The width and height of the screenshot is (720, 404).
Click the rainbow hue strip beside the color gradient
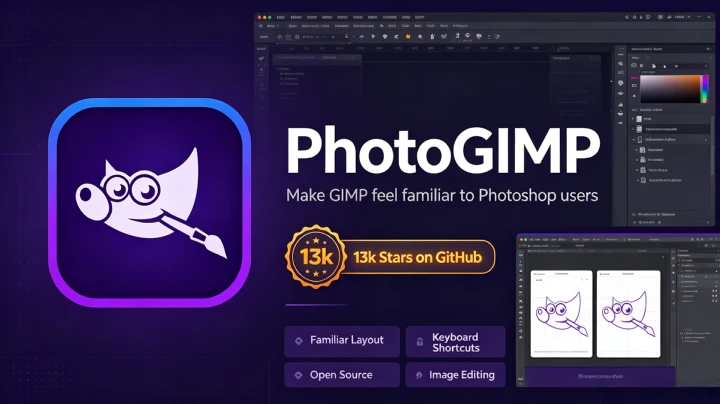[704, 89]
